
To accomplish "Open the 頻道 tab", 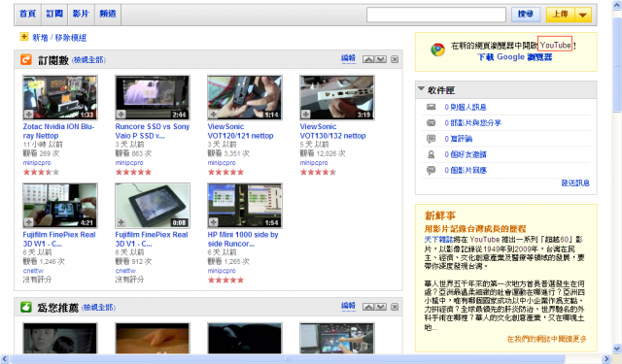I will 108,14.
